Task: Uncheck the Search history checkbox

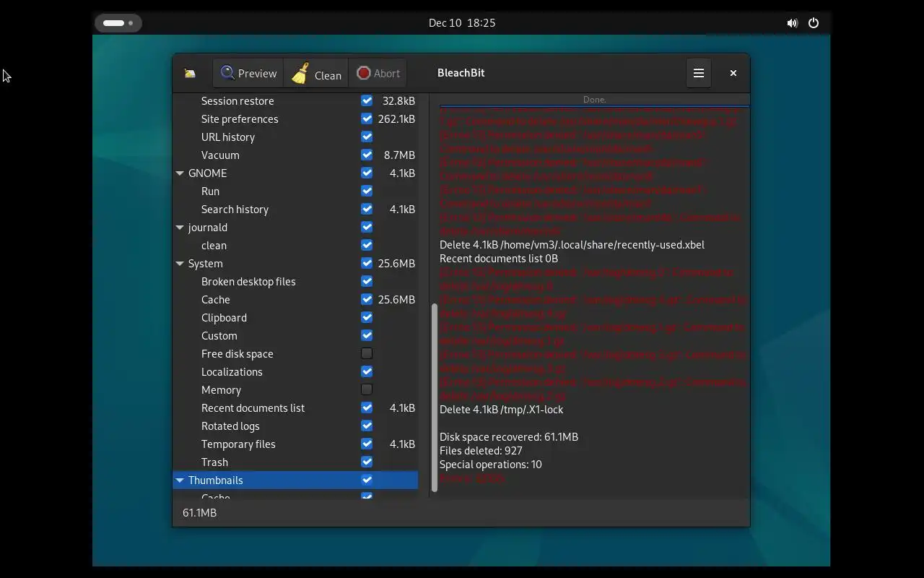Action: (367, 209)
